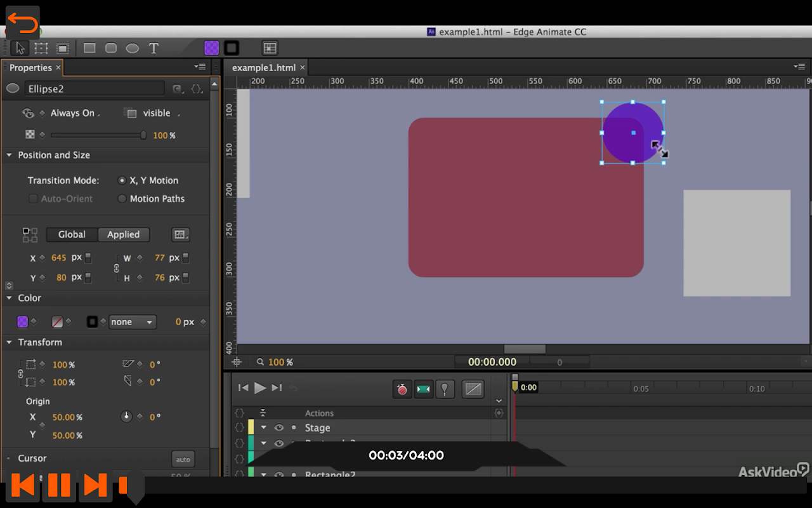The image size is (812, 508).
Task: Toggle the Auto-Keyframe stopwatch in the timeline
Action: pos(402,389)
